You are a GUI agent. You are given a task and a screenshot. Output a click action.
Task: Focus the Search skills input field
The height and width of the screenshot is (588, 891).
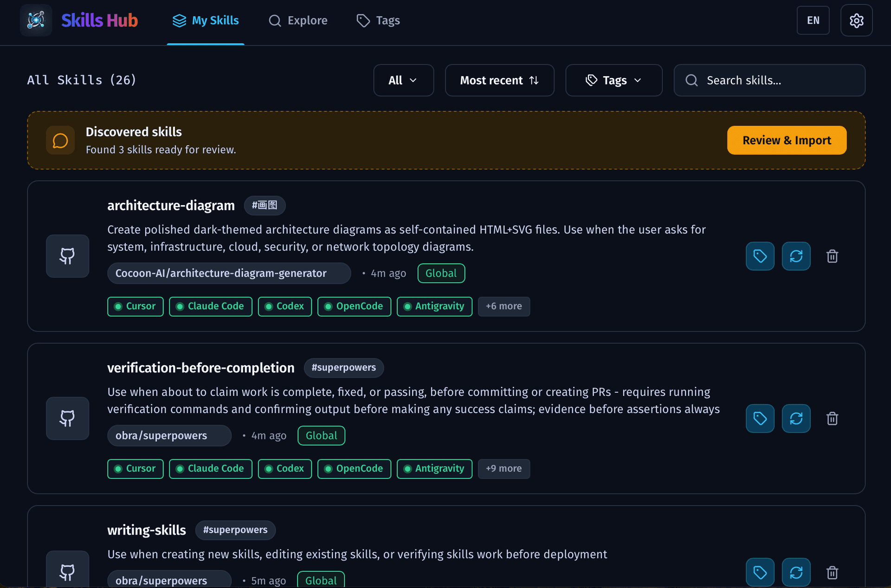click(769, 80)
